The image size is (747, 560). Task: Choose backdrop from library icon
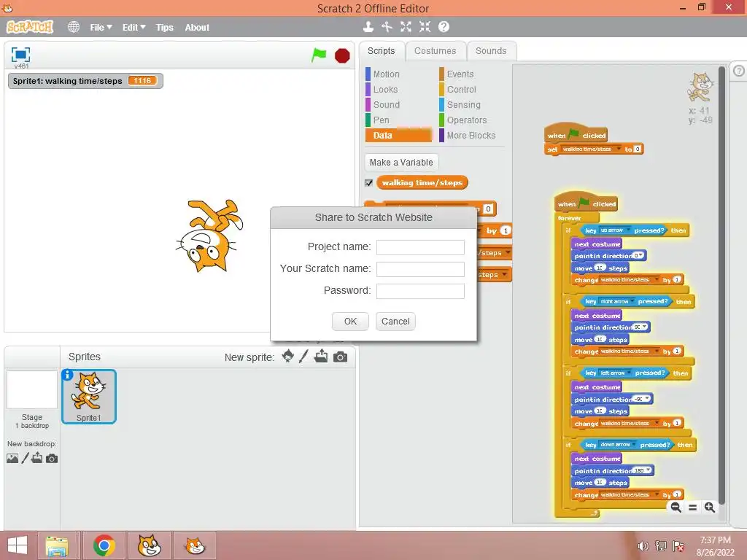(12, 458)
